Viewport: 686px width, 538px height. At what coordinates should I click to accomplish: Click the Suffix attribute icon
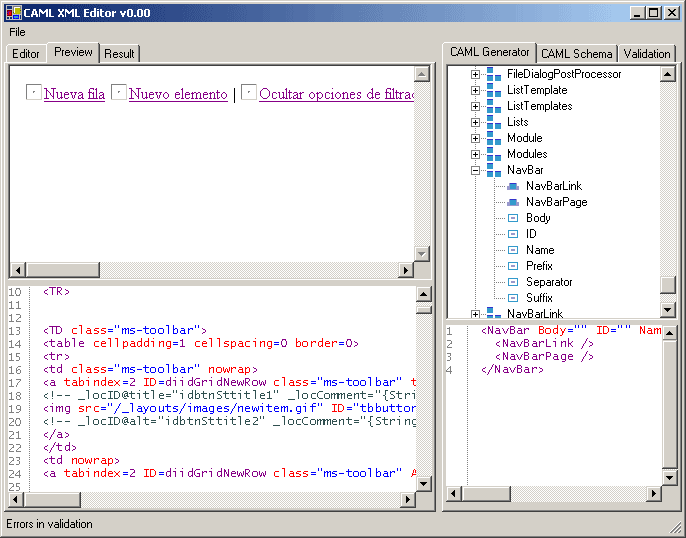click(513, 298)
